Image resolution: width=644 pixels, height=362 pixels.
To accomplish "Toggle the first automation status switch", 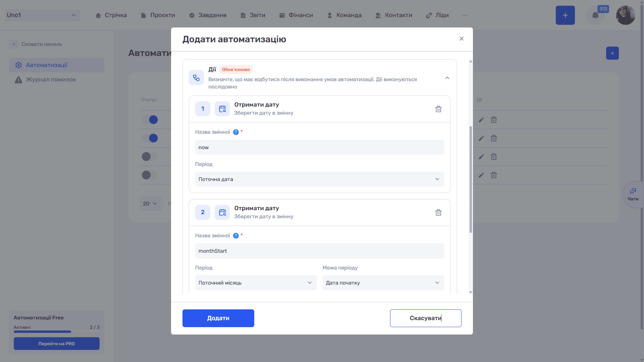I will [x=150, y=120].
